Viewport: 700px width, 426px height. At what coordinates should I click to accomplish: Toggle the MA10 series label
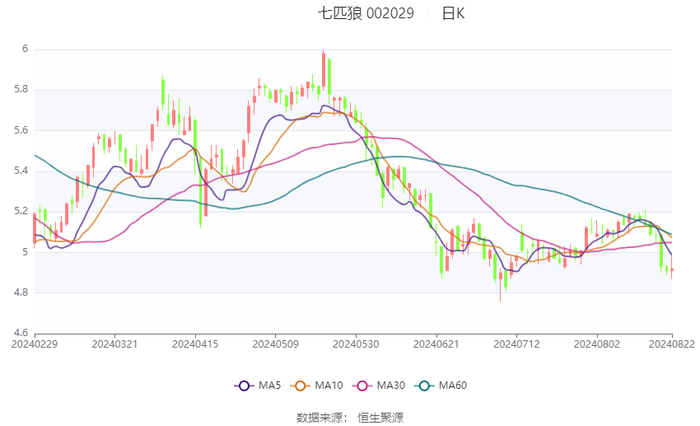click(x=329, y=386)
